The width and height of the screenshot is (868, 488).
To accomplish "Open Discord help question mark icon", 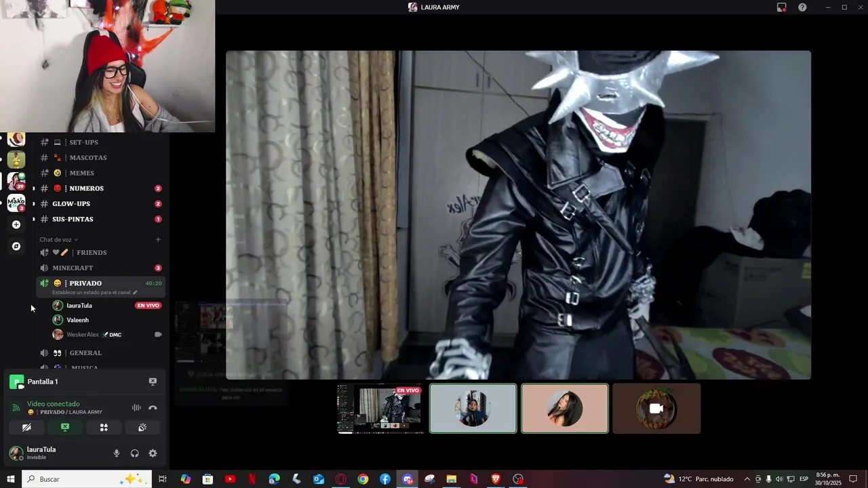I will coord(802,7).
